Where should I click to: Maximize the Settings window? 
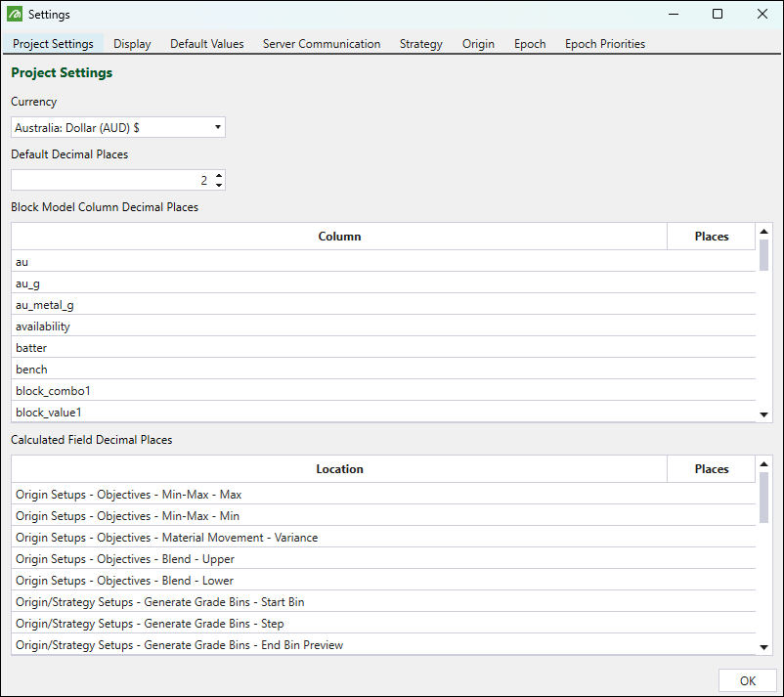(718, 15)
